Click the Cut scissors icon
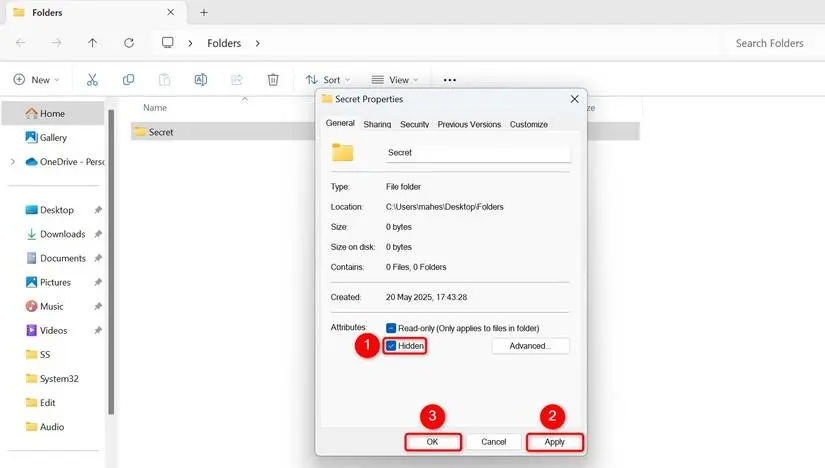Image resolution: width=825 pixels, height=468 pixels. 92,79
